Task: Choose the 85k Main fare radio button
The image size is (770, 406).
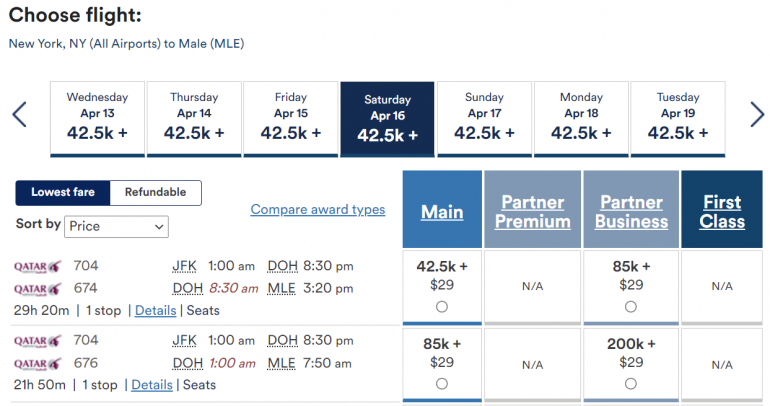Action: coord(442,383)
